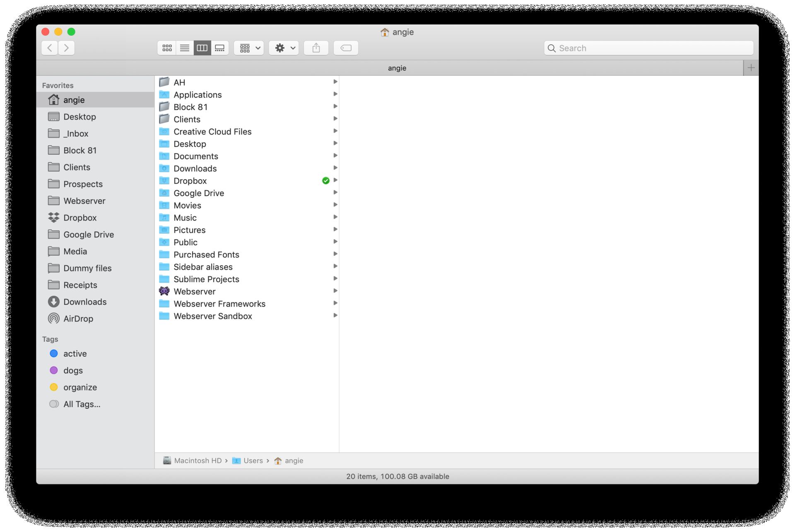The width and height of the screenshot is (795, 532).
Task: Select the blue active tag
Action: pos(75,354)
